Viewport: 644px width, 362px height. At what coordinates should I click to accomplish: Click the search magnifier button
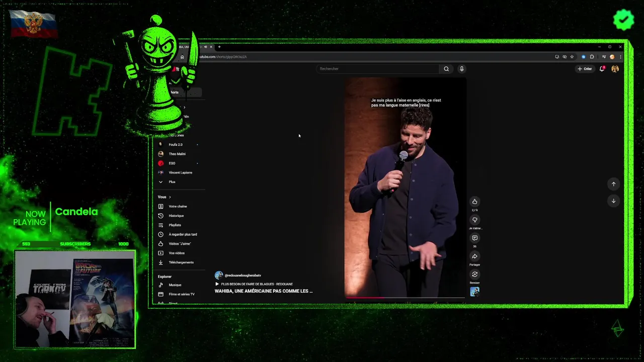pyautogui.click(x=446, y=69)
